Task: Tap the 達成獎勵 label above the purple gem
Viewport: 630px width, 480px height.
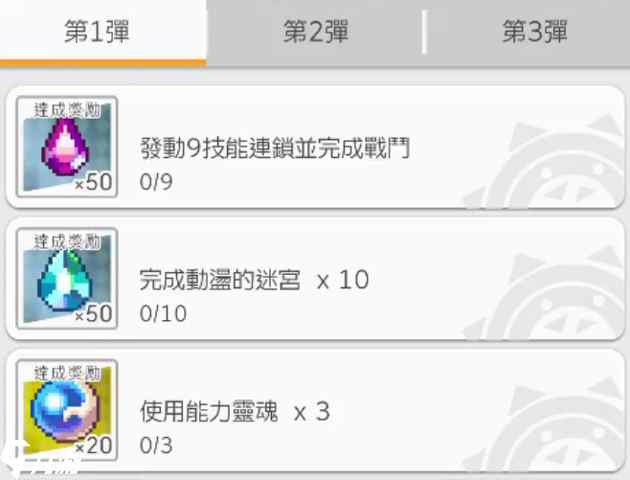Action: (x=66, y=110)
